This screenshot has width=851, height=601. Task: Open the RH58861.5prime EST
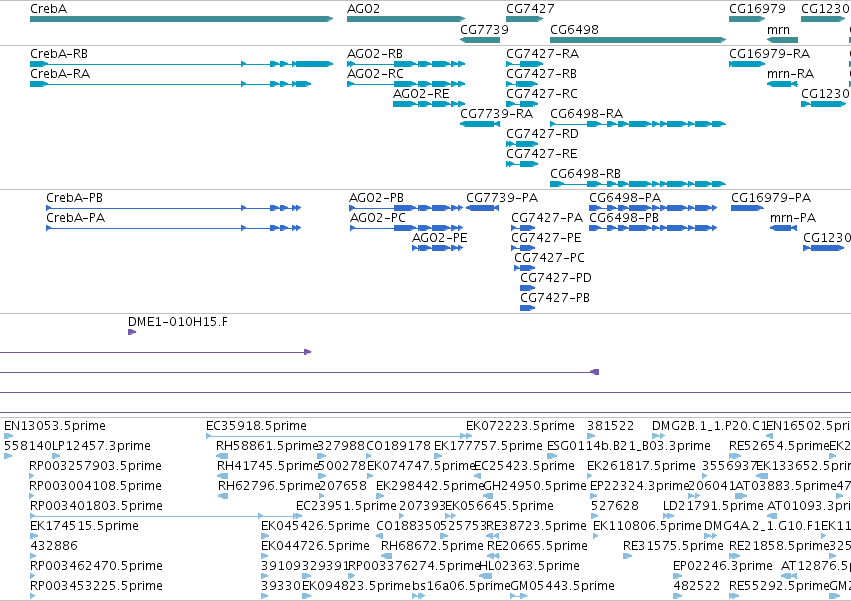pyautogui.click(x=222, y=456)
